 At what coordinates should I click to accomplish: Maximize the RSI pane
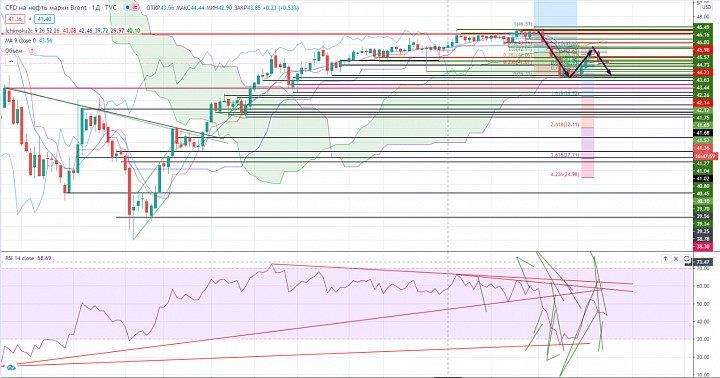click(x=686, y=259)
